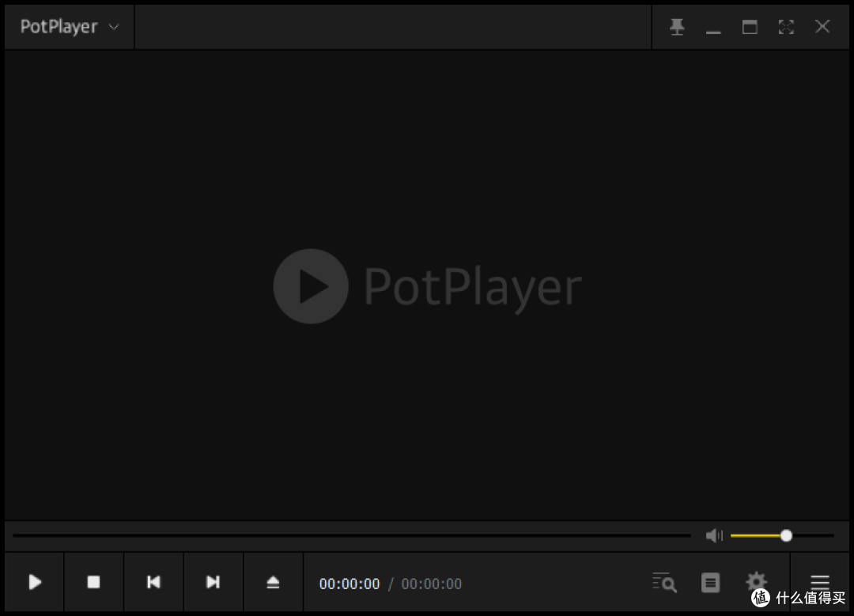Toggle always-on-top with the pin icon
The width and height of the screenshot is (854, 616).
(x=677, y=26)
